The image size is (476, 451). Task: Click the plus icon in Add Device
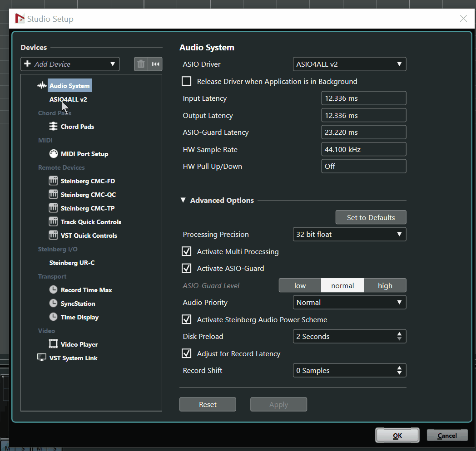pyautogui.click(x=27, y=64)
